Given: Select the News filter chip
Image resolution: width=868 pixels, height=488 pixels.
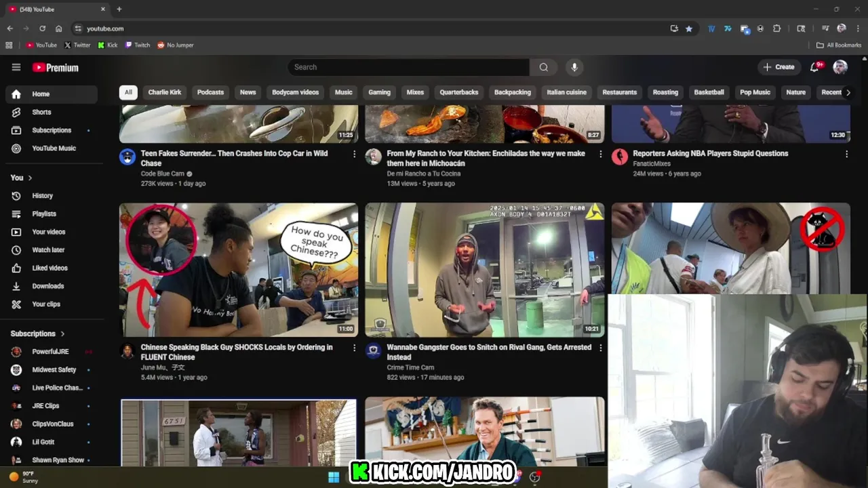Looking at the screenshot, I should [x=248, y=92].
